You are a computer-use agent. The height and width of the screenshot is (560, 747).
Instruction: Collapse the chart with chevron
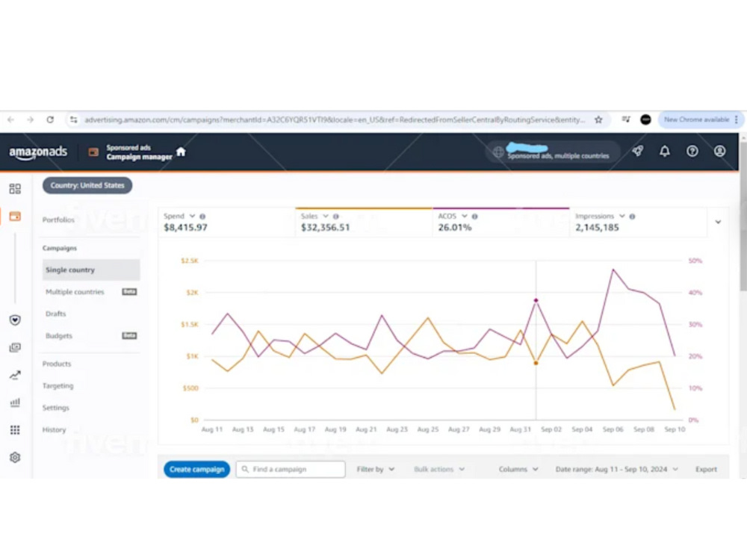click(x=718, y=222)
